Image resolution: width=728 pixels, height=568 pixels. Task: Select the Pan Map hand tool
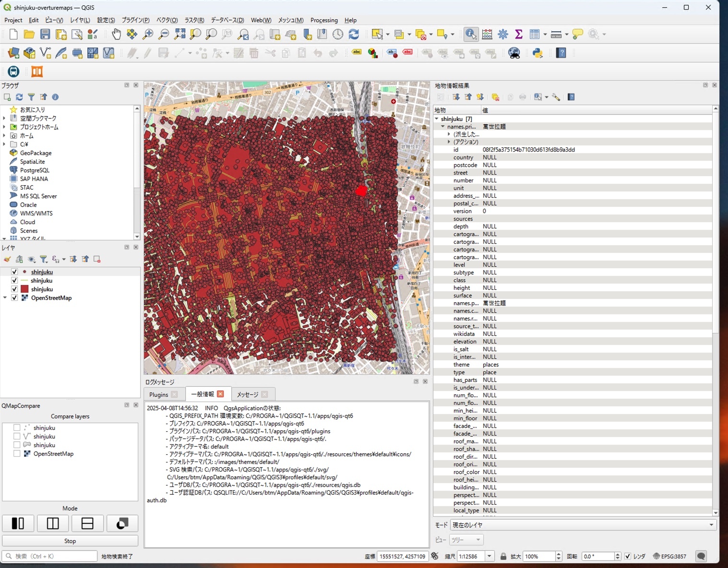tap(116, 34)
